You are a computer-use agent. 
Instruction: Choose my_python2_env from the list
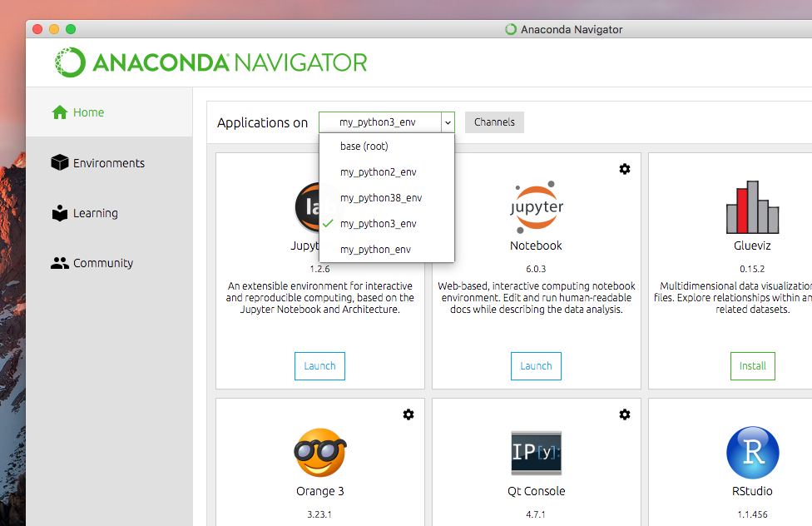tap(379, 172)
